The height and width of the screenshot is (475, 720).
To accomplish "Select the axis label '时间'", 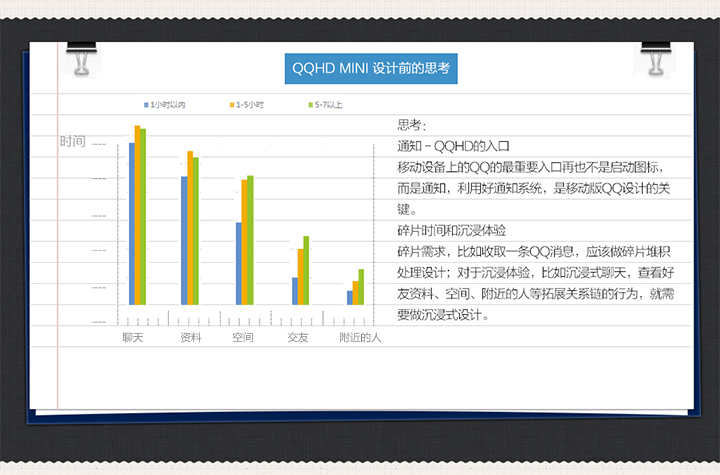I will click(73, 141).
